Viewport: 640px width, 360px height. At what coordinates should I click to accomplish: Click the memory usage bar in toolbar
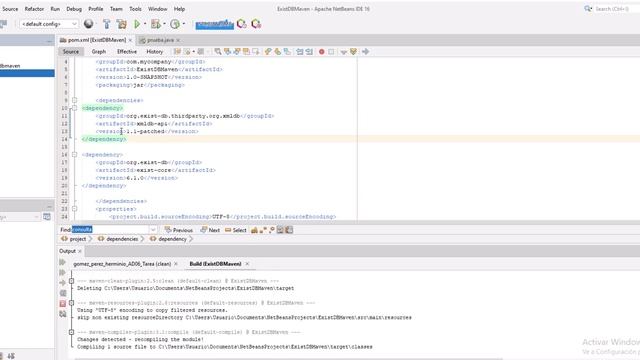(214, 24)
